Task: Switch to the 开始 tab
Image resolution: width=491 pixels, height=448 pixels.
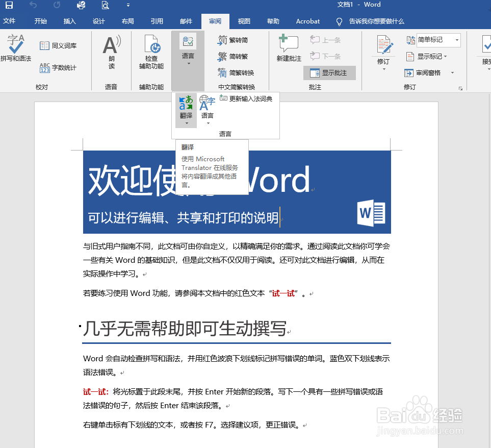Action: pyautogui.click(x=40, y=21)
